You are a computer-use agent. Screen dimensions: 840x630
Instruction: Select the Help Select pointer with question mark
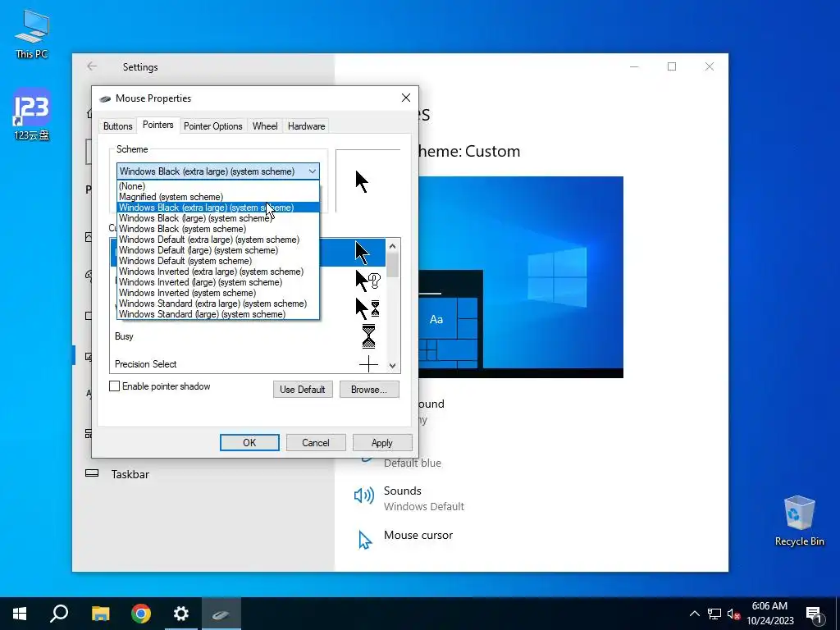tap(368, 281)
